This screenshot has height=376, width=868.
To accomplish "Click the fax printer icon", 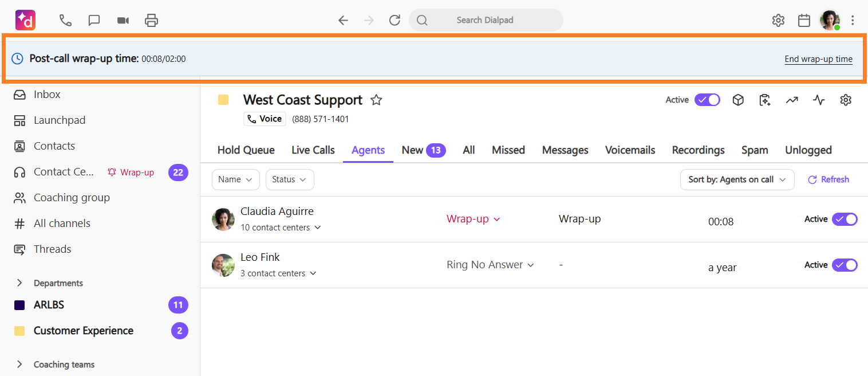I will [x=151, y=21].
